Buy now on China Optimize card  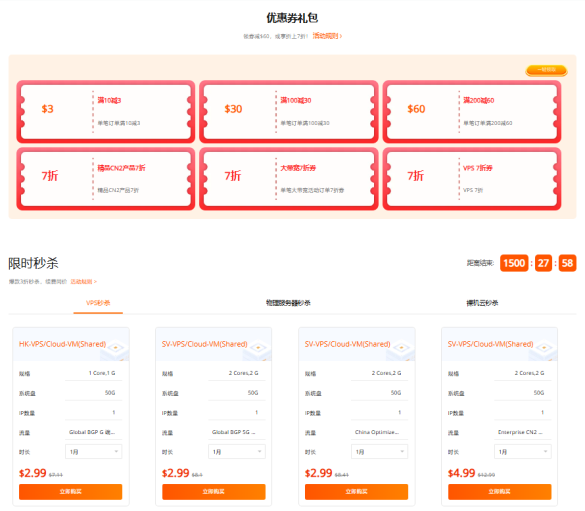pos(357,492)
